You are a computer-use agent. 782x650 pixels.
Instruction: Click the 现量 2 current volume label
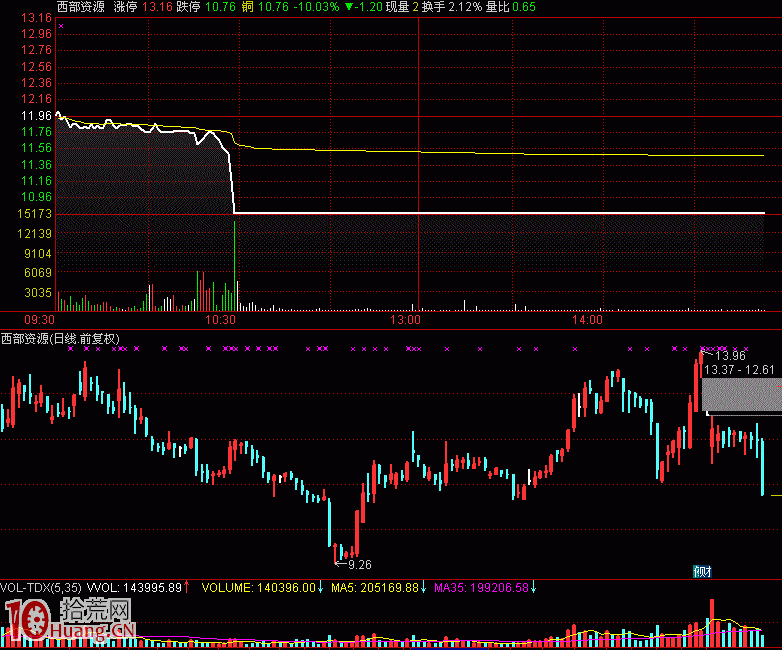(x=402, y=7)
